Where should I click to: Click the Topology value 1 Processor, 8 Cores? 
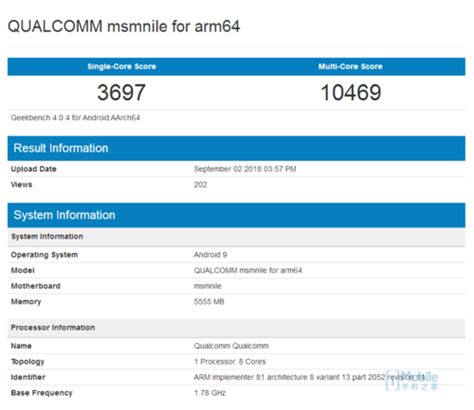point(230,362)
